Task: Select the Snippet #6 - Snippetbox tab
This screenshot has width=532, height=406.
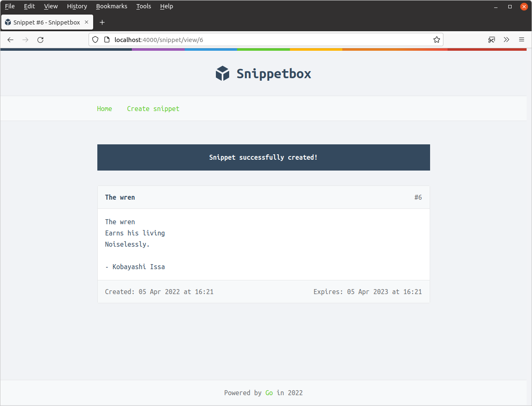Action: coord(47,22)
